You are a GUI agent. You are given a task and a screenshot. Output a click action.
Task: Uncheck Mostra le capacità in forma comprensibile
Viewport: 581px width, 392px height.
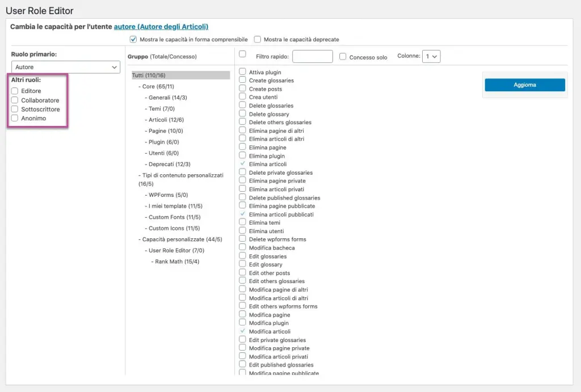point(133,39)
